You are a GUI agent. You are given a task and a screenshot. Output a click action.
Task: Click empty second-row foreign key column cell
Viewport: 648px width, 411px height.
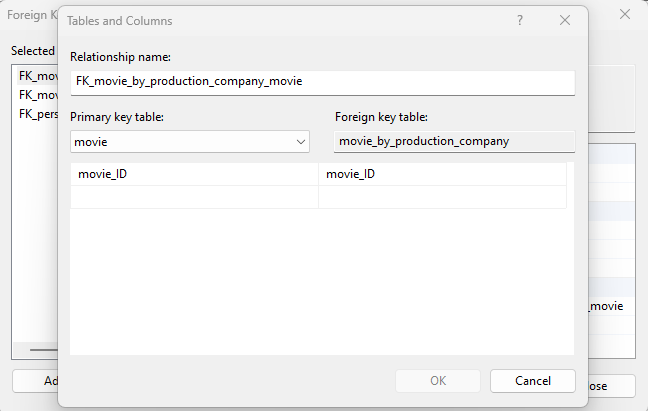(442, 197)
